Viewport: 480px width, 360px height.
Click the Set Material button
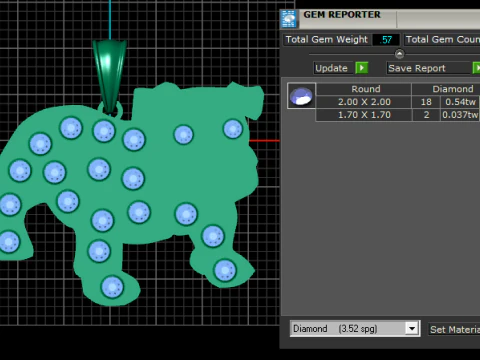(454, 329)
